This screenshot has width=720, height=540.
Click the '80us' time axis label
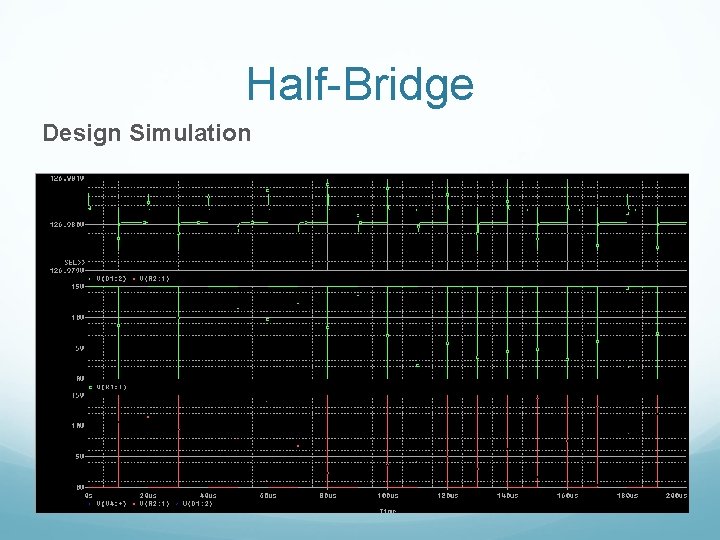[x=328, y=495]
